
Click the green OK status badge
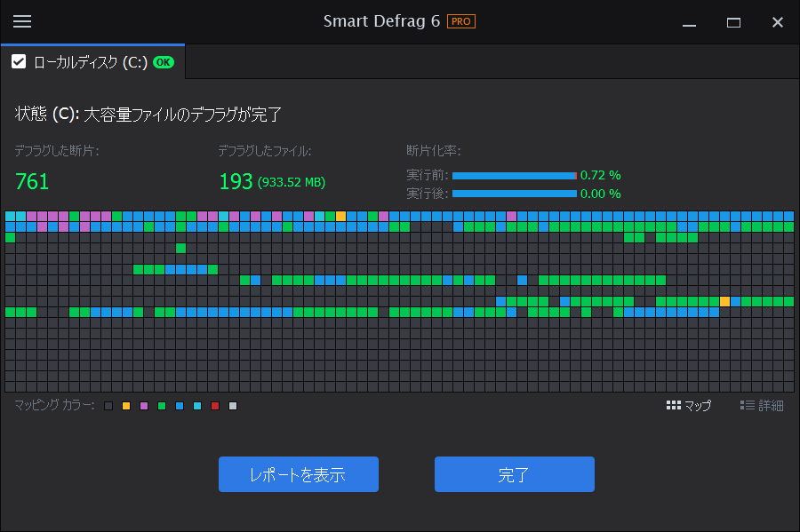(164, 62)
